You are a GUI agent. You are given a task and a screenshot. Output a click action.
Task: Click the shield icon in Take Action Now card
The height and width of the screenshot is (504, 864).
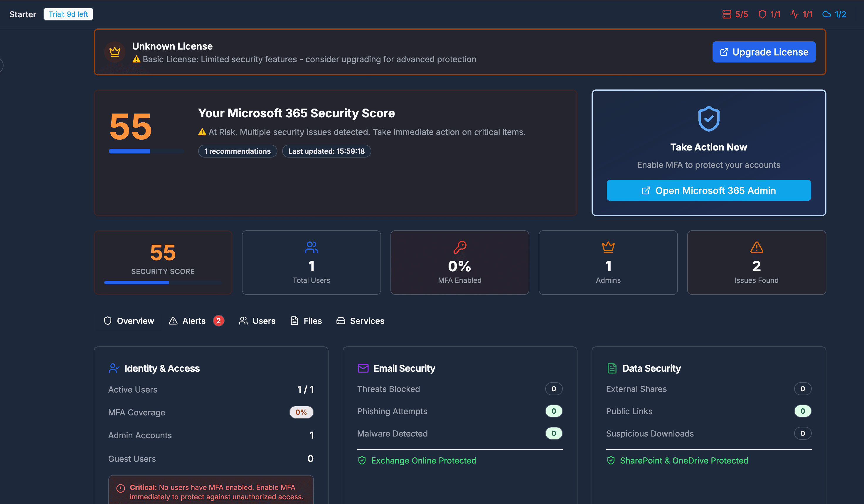[708, 119]
